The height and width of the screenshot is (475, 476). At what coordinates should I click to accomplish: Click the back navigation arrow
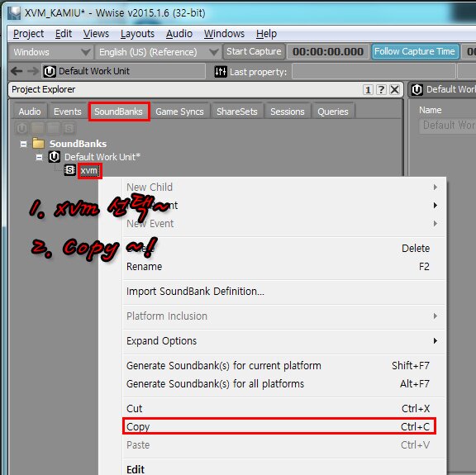[x=17, y=71]
